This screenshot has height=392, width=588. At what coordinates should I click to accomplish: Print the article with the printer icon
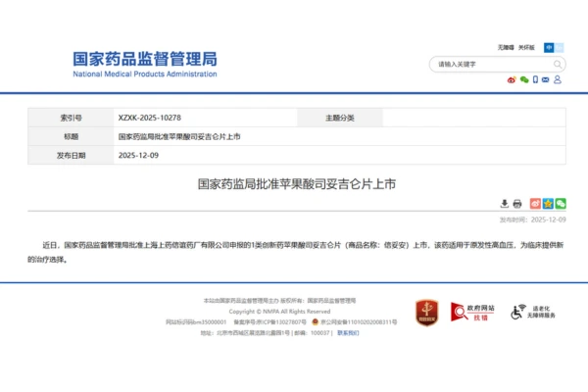tap(517, 204)
